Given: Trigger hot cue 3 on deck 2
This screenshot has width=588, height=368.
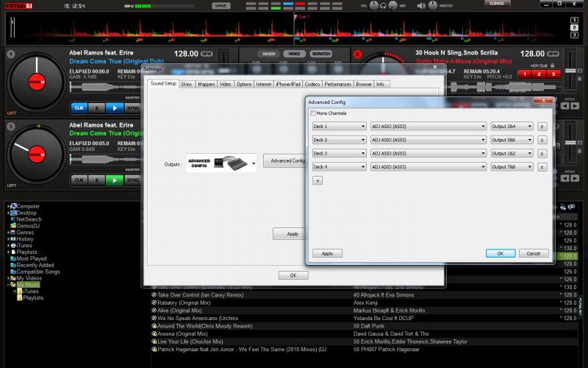Looking at the screenshot, I should click(553, 74).
